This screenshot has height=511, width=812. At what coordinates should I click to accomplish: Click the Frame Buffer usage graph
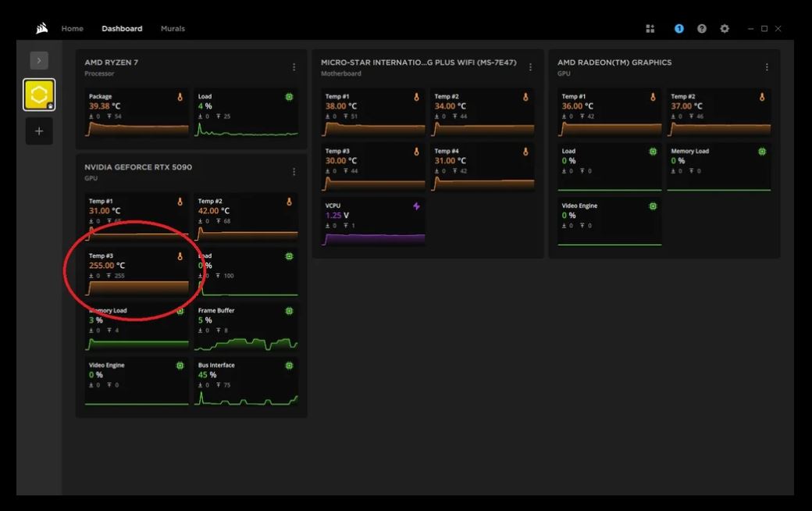tap(246, 343)
